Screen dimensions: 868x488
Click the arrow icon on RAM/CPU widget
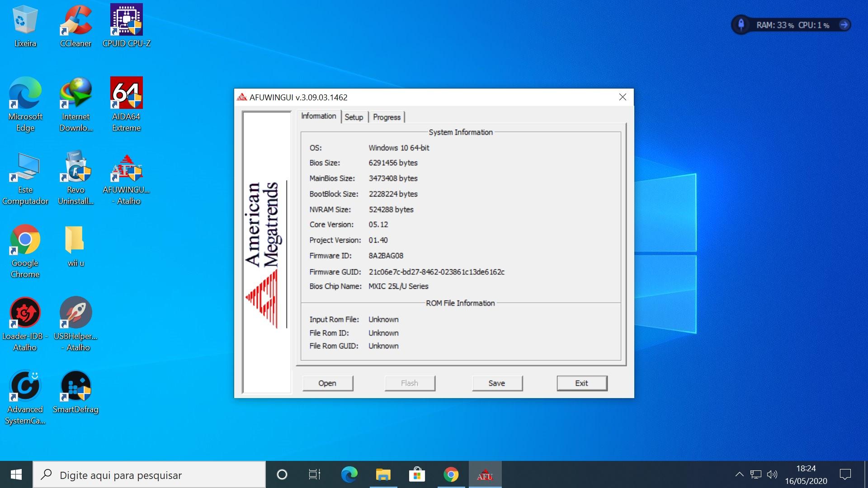pos(844,25)
